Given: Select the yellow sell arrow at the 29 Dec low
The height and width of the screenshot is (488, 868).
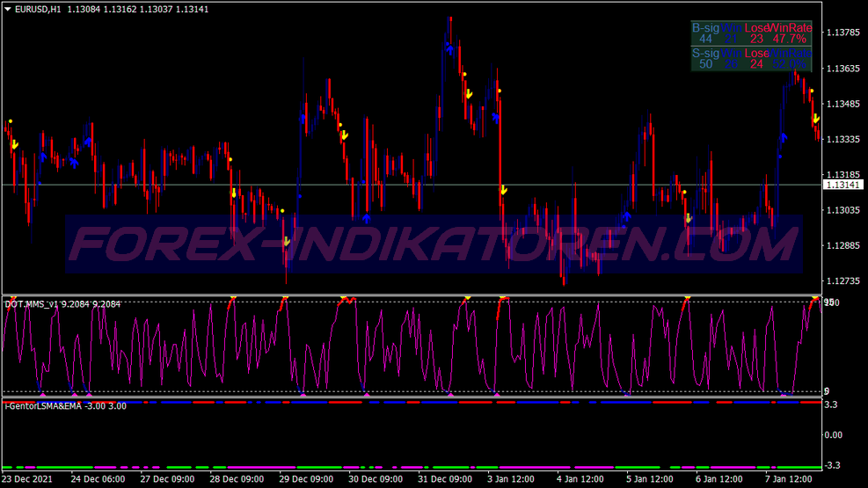Looking at the screenshot, I should (287, 241).
